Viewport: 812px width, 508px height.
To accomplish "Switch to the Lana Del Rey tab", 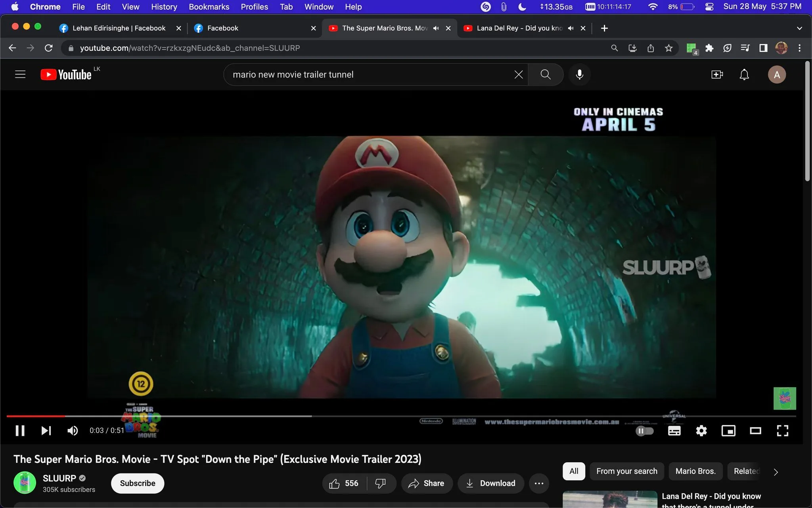I will point(515,28).
